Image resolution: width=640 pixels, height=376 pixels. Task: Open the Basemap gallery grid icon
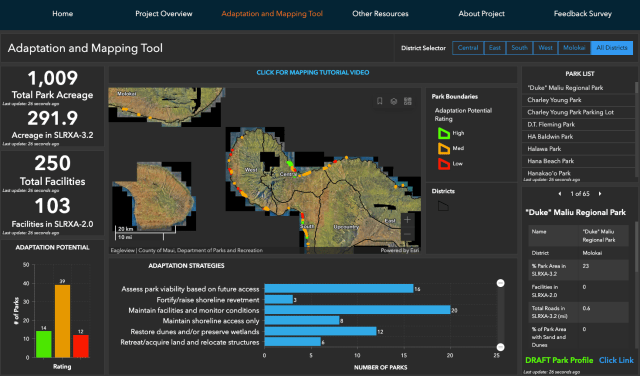click(408, 101)
